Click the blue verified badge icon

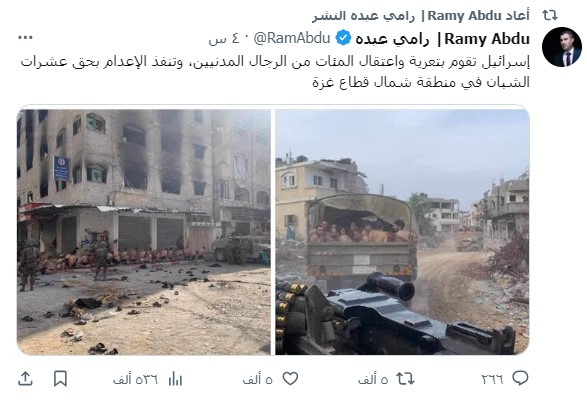pos(343,38)
